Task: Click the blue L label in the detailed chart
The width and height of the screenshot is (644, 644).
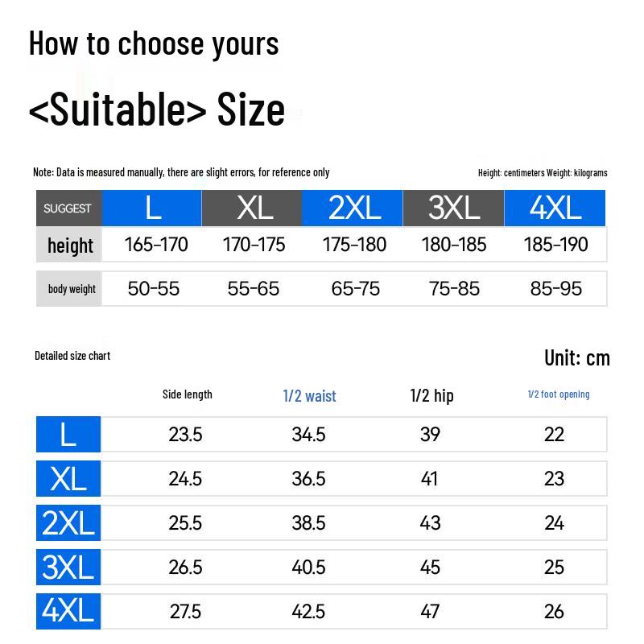Action: point(68,435)
